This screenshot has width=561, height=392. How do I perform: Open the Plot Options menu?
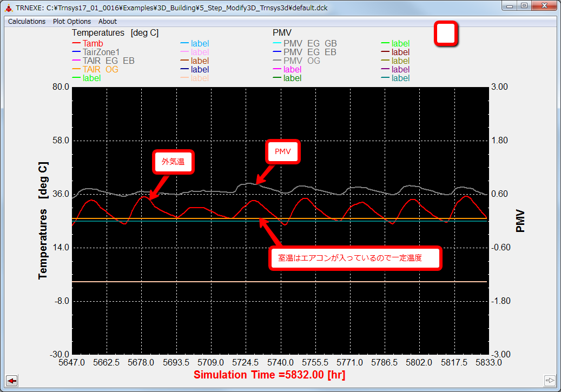pyautogui.click(x=72, y=22)
